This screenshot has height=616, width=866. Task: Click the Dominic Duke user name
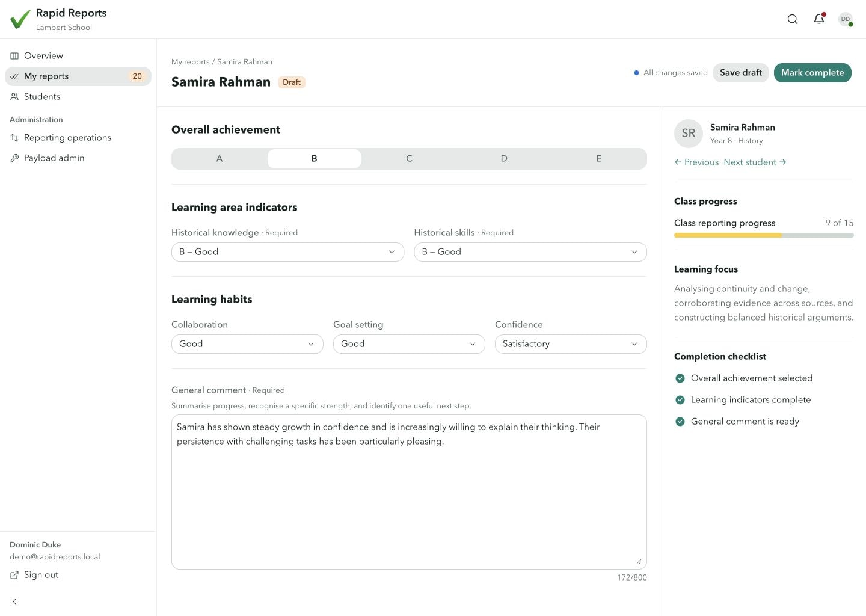point(35,545)
